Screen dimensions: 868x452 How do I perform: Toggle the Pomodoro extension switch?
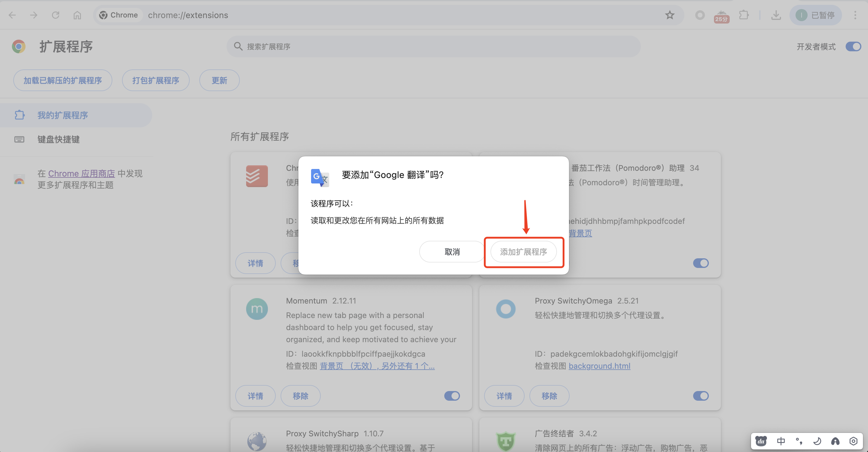click(701, 263)
